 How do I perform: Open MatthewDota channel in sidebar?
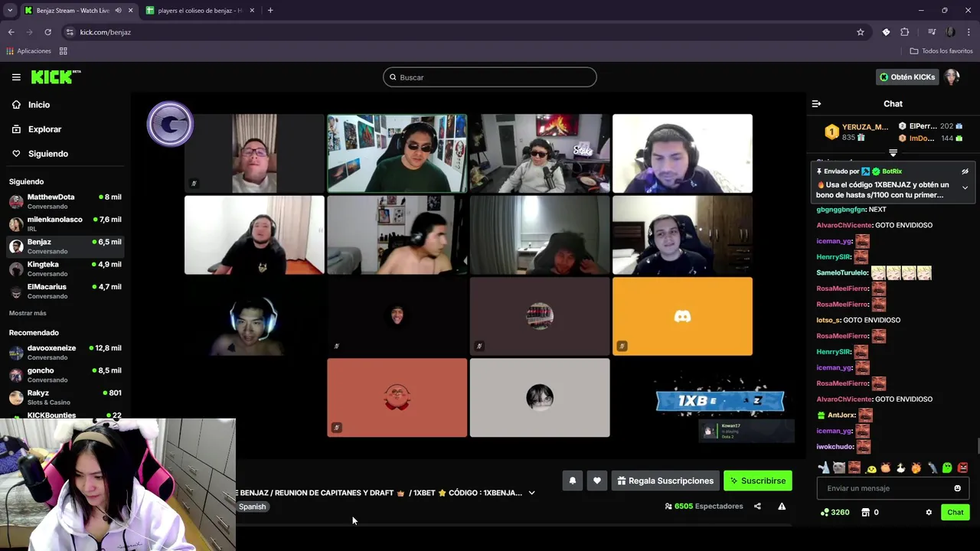(x=64, y=201)
